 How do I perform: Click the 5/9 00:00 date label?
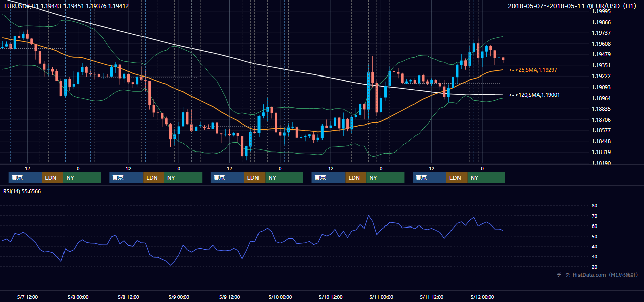(179, 297)
